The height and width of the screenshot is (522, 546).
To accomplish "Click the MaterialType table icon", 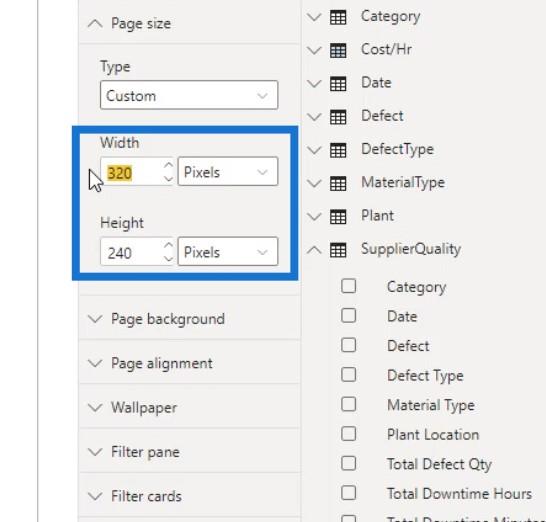I will coord(338,183).
